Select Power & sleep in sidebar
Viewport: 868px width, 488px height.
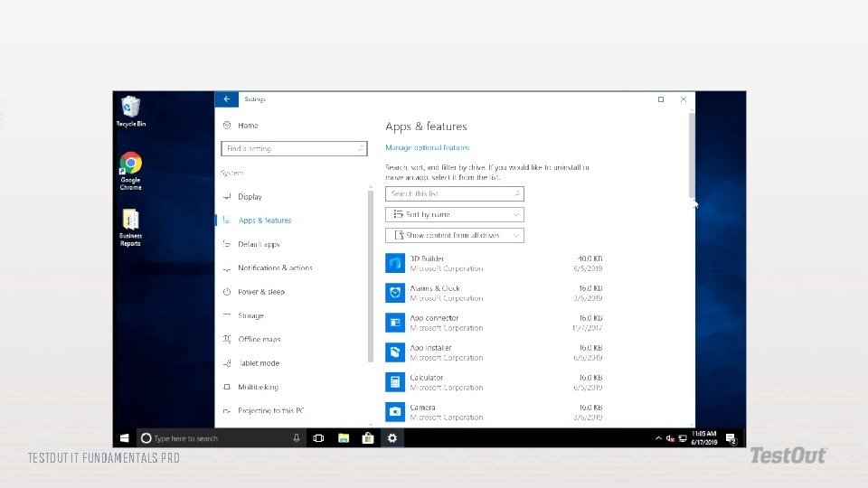[261, 292]
